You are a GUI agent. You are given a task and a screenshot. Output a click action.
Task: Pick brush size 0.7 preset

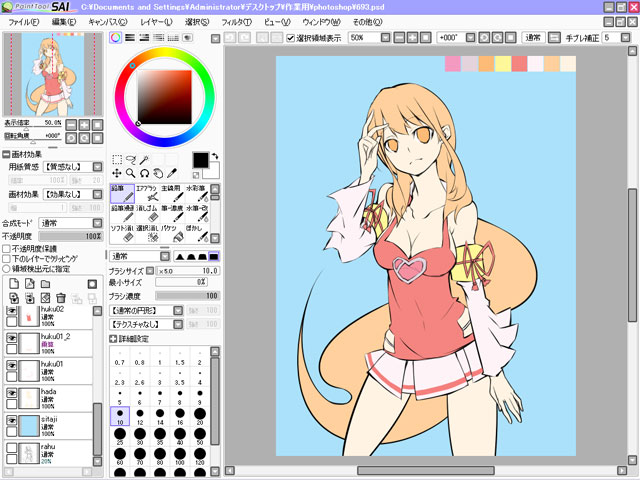tap(120, 359)
